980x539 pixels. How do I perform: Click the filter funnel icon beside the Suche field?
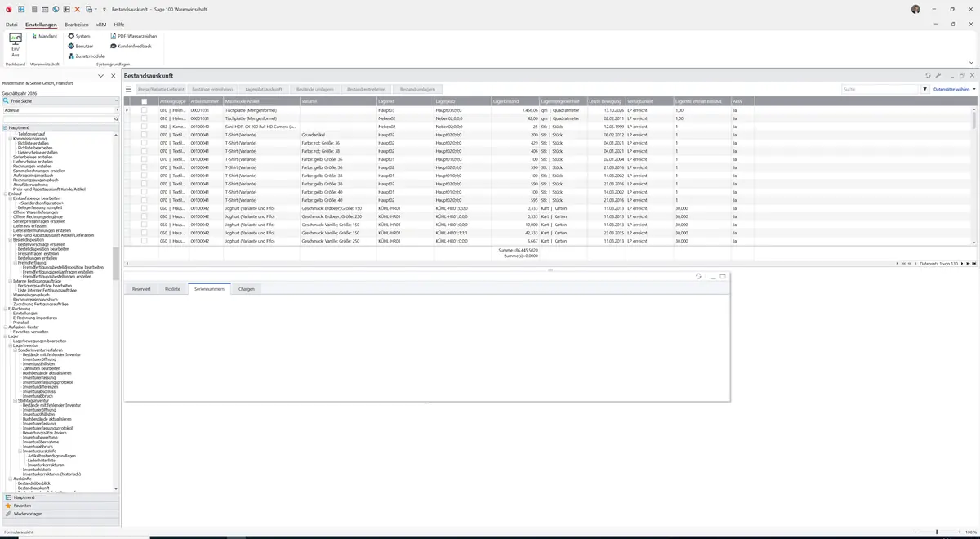pos(925,89)
